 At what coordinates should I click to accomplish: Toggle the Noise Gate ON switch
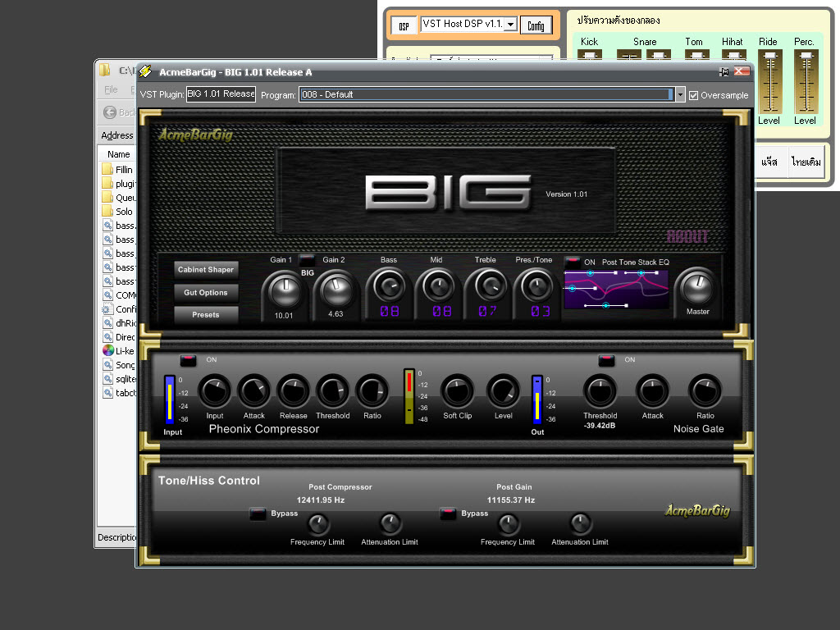click(606, 360)
